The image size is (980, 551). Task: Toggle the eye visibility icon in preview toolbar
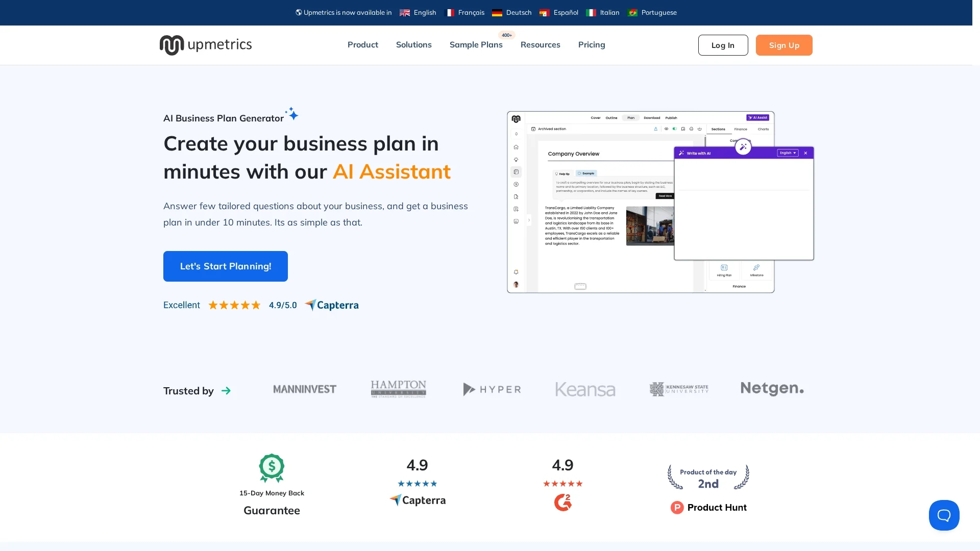pos(666,129)
